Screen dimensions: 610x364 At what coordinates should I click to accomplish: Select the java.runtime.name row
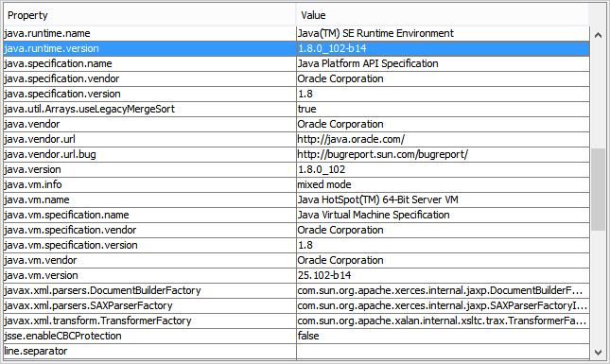[x=296, y=33]
